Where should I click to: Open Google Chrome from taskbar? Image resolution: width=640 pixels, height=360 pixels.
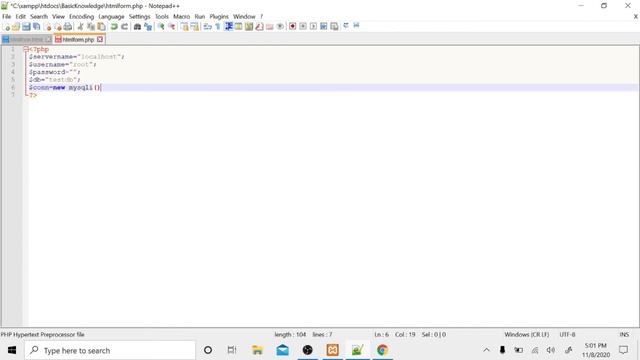pyautogui.click(x=382, y=350)
